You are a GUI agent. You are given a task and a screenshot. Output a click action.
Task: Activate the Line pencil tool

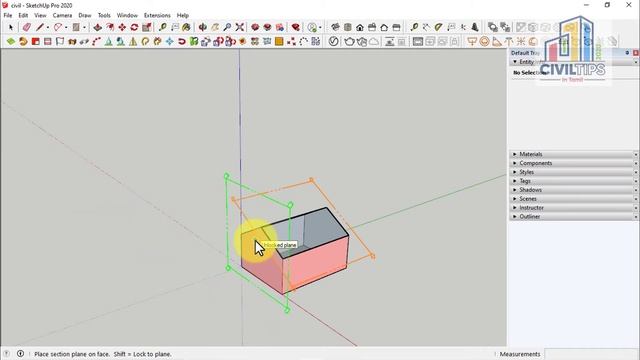click(x=40, y=27)
